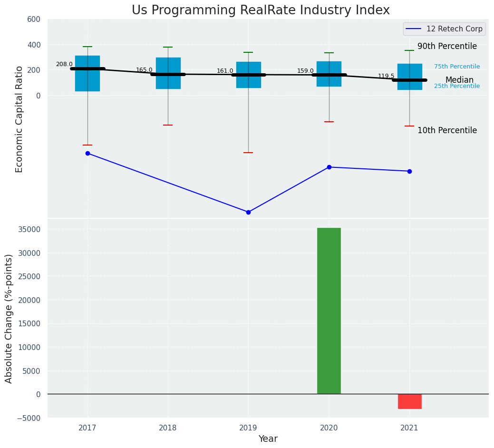This screenshot has height=448, width=494.
Task: Select the 2020 blue line marker
Action: [x=329, y=167]
